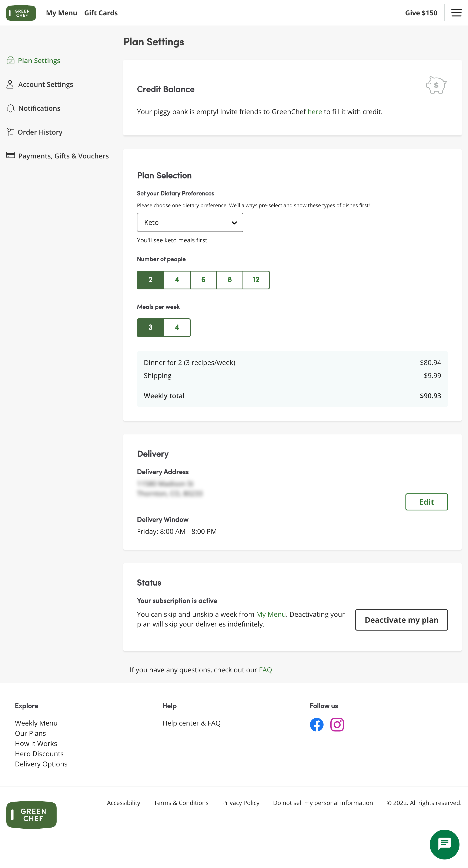Click the Notifications bell icon
Image resolution: width=468 pixels, height=868 pixels.
click(10, 108)
